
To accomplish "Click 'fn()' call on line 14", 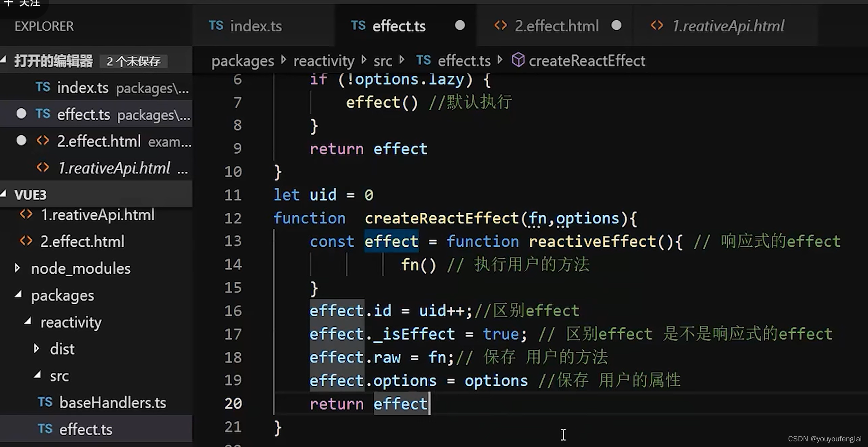I will coord(418,265).
